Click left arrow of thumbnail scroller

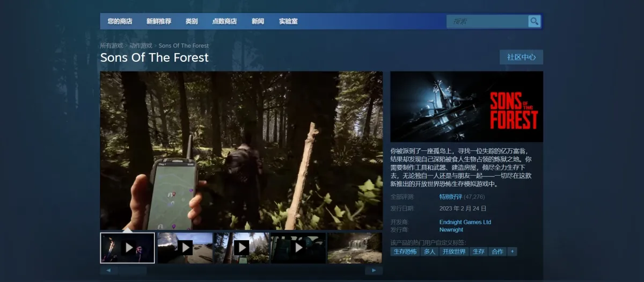point(108,270)
